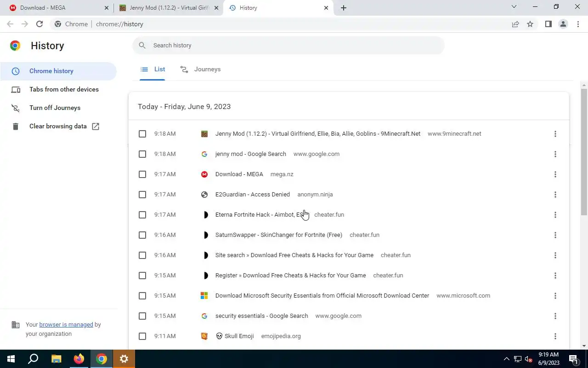Click the forward navigation arrow
The image size is (588, 368).
coord(25,24)
